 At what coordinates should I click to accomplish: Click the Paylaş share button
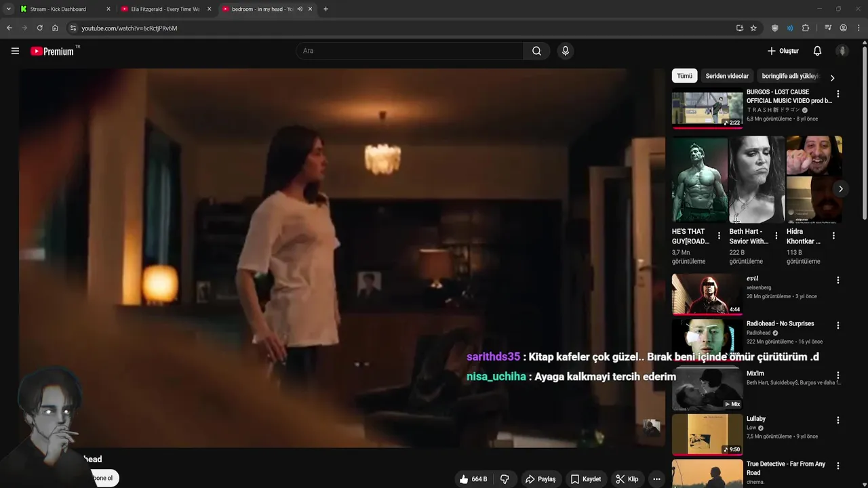point(540,479)
